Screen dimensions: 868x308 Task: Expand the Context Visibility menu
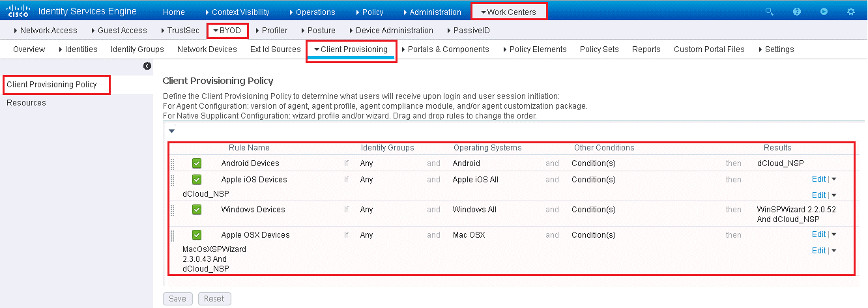pyautogui.click(x=239, y=12)
